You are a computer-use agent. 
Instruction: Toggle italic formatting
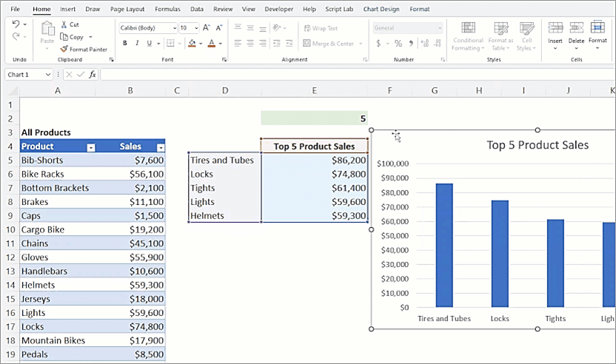pos(136,43)
